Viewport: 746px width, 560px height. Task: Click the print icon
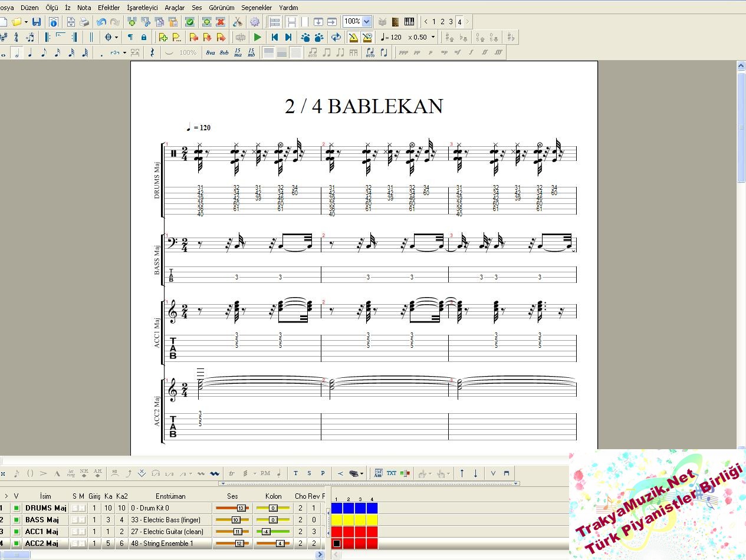(84, 22)
